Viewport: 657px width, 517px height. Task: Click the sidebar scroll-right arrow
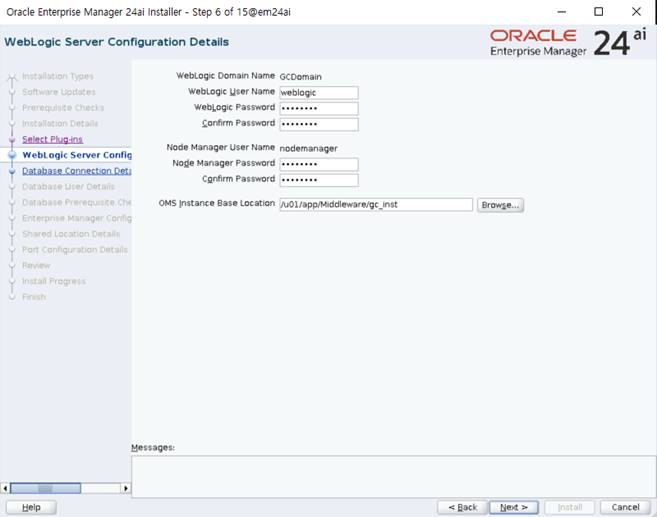pos(126,488)
